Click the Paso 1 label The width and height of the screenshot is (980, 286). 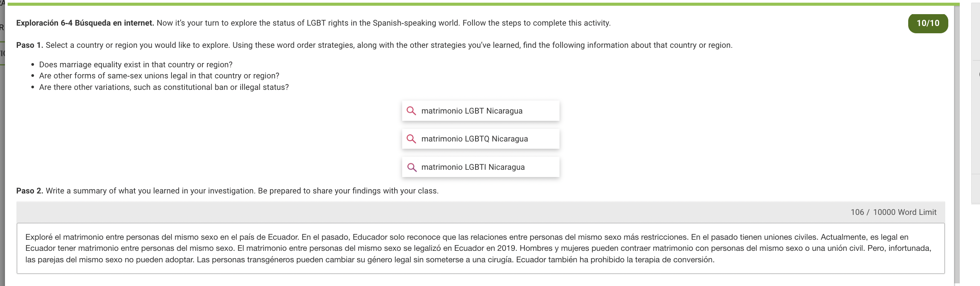click(x=29, y=45)
